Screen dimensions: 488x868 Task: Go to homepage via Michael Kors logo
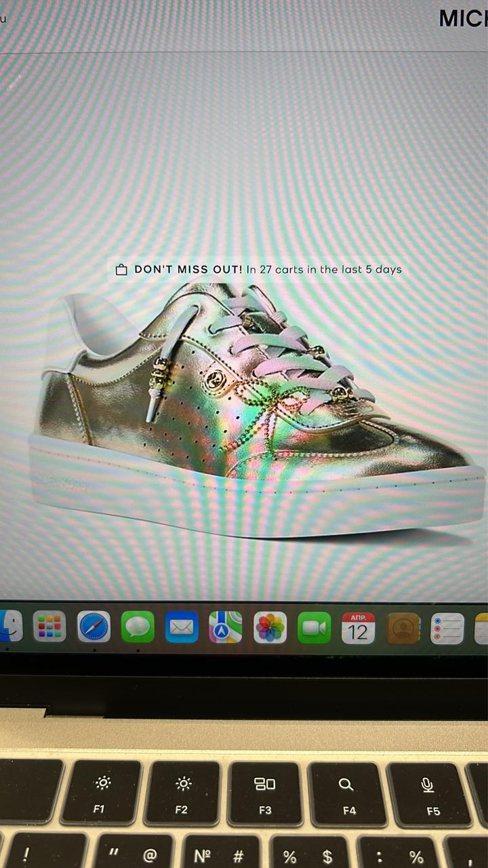(464, 19)
